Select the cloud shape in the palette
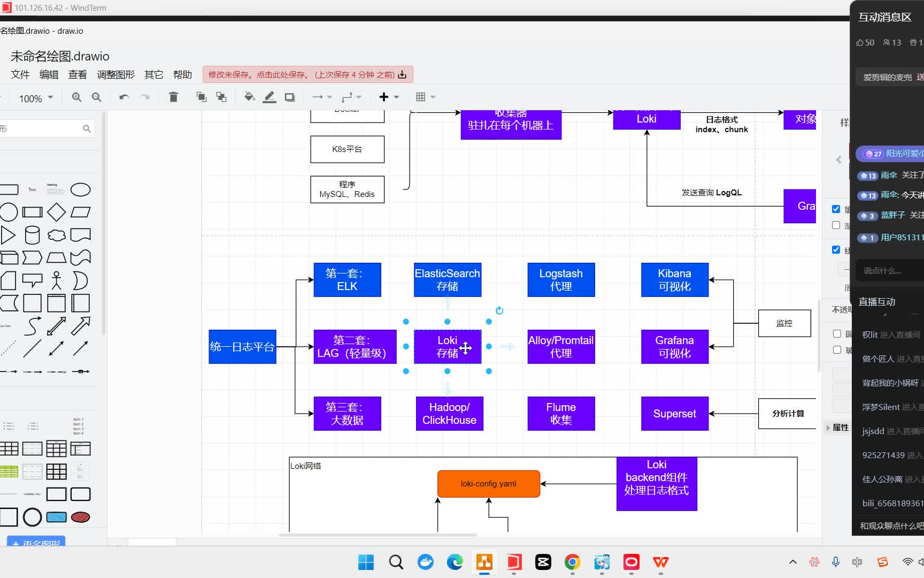This screenshot has width=924, height=578. [x=56, y=235]
